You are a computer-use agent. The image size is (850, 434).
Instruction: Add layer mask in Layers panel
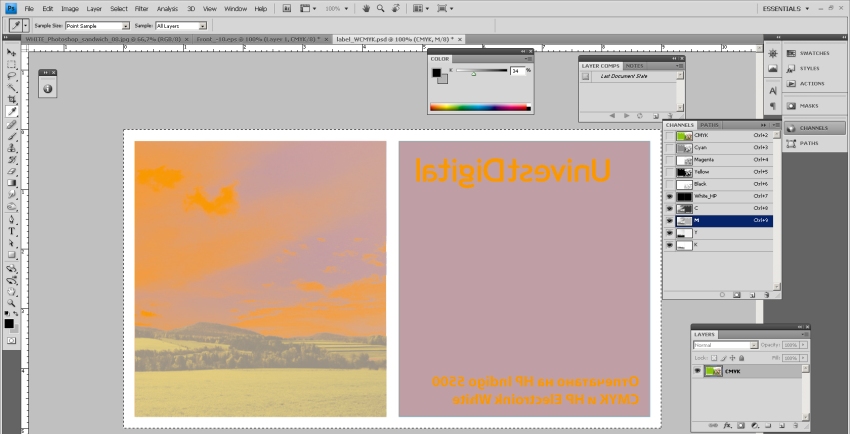[740, 426]
